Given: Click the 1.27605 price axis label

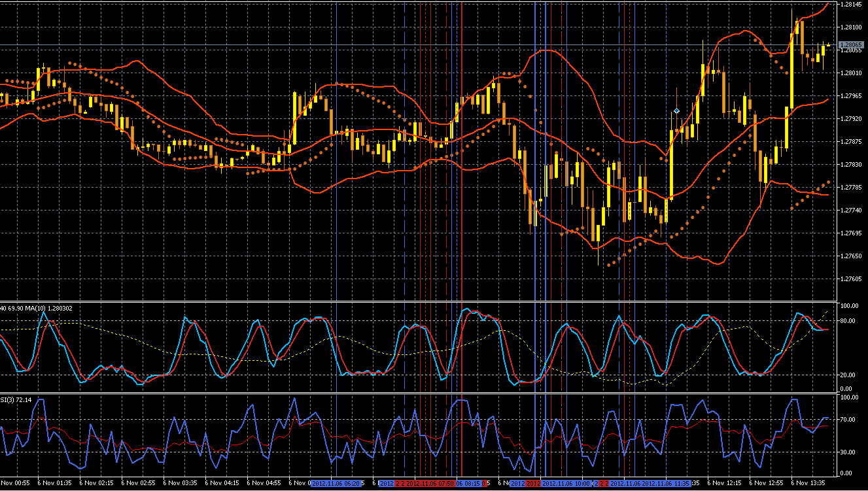Looking at the screenshot, I should pyautogui.click(x=851, y=279).
